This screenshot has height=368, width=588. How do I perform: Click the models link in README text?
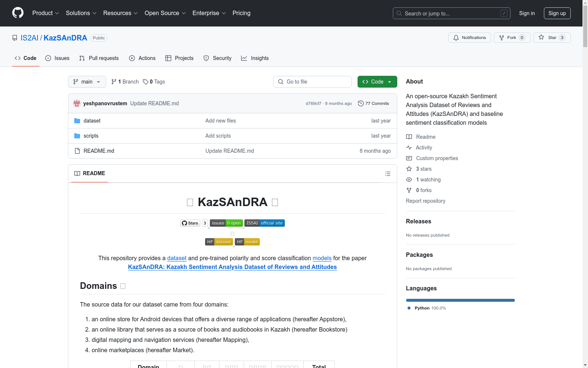coord(322,258)
